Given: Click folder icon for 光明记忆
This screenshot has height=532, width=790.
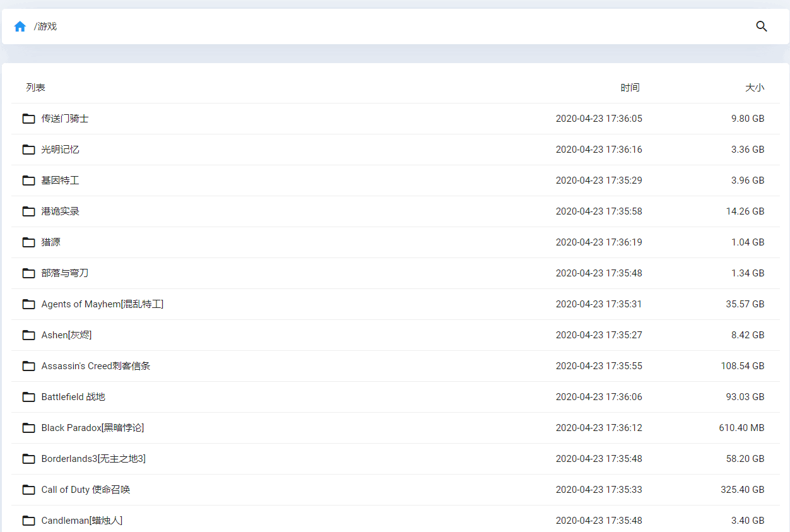Looking at the screenshot, I should (28, 150).
